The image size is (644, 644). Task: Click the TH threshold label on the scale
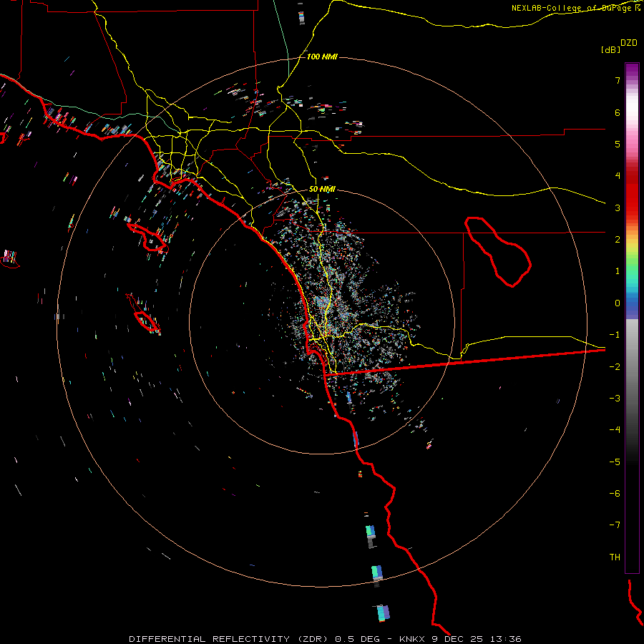tap(615, 557)
